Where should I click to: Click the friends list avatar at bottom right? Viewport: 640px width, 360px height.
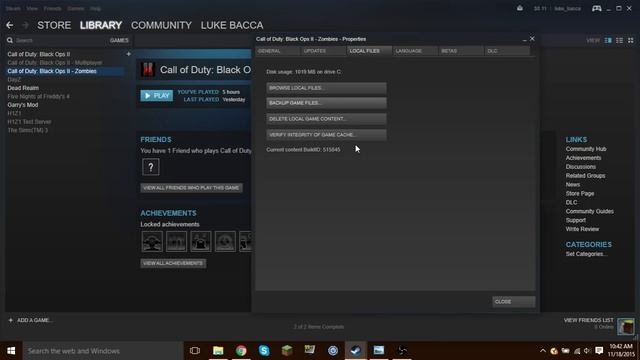click(626, 327)
